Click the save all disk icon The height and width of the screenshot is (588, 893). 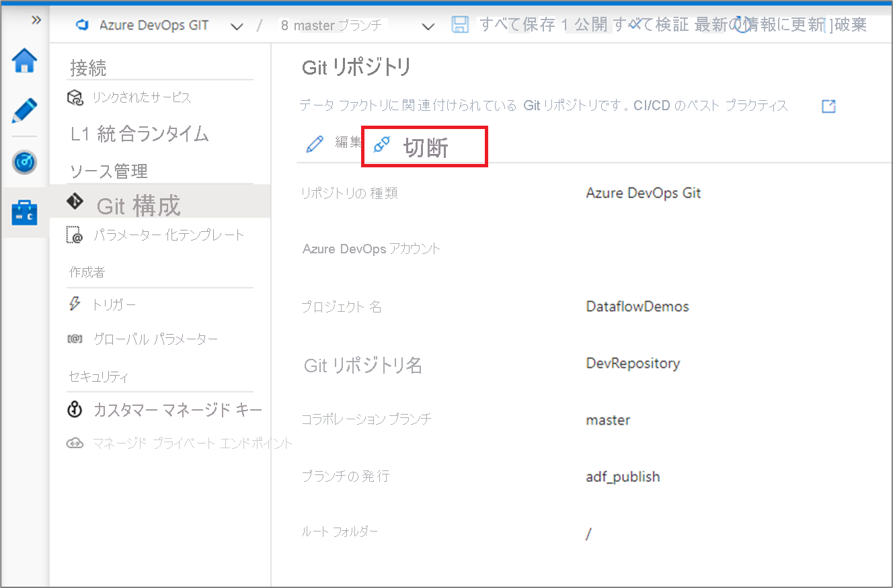[x=460, y=26]
